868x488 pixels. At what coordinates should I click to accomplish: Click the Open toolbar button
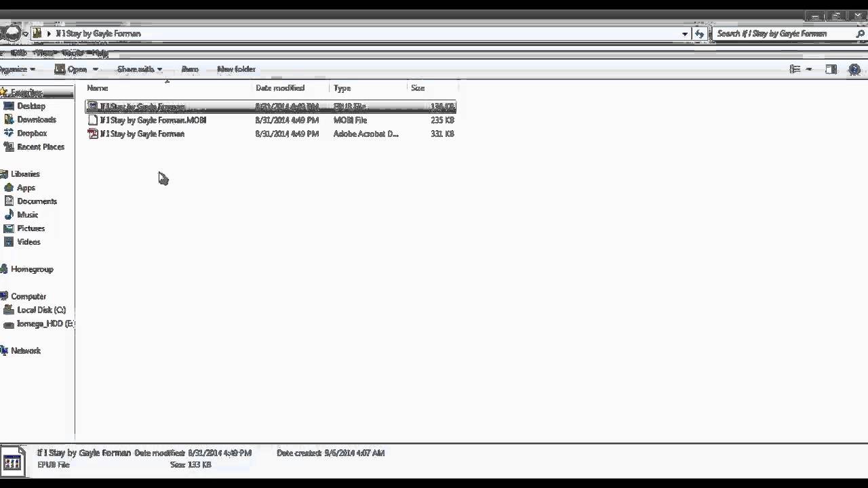pyautogui.click(x=71, y=69)
